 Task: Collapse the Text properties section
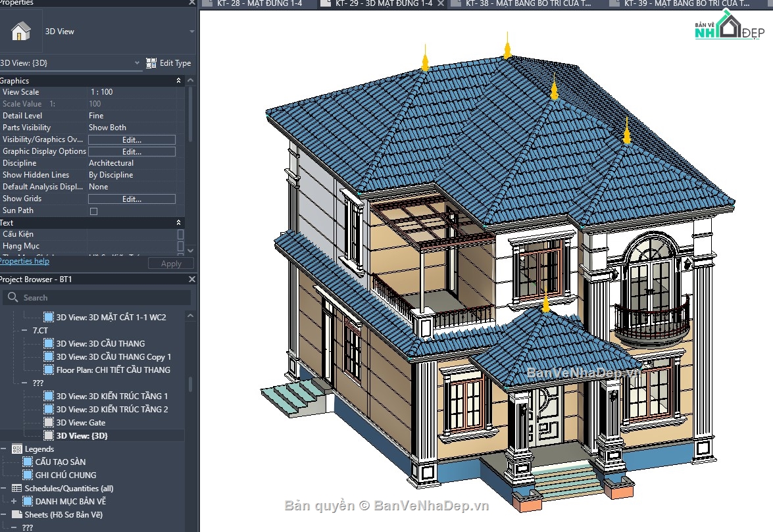(x=178, y=223)
